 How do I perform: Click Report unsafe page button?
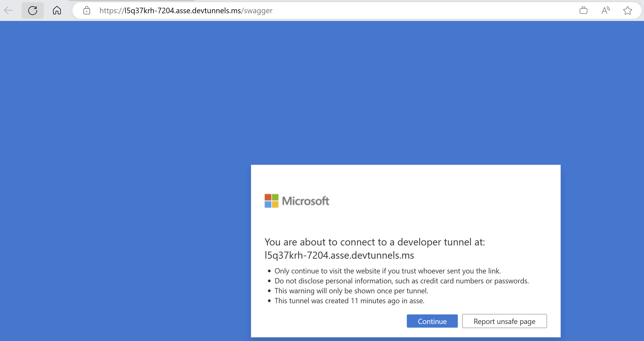point(504,321)
